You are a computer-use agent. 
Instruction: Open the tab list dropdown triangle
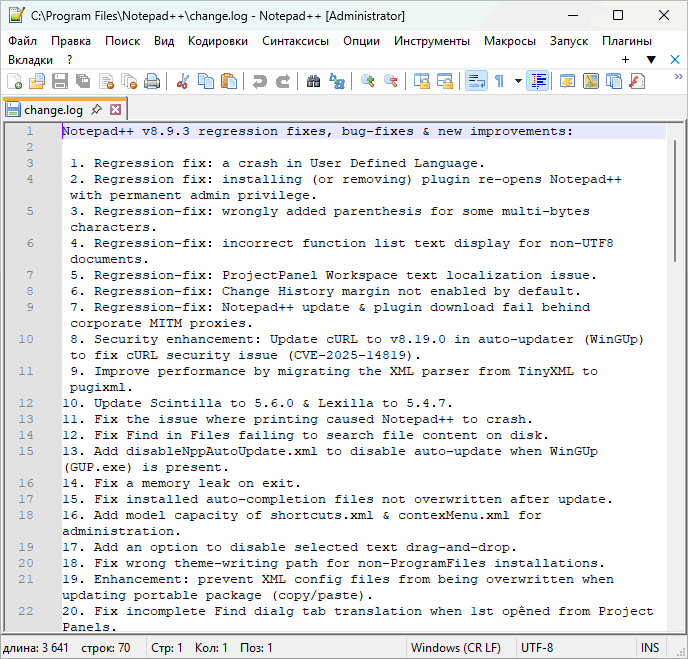650,60
